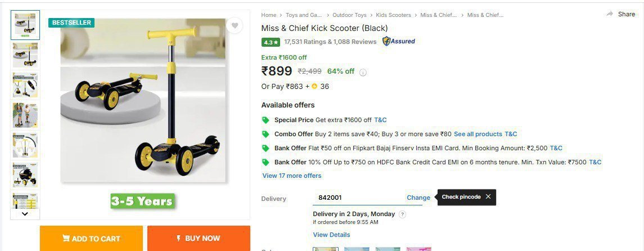Close the Check pincode tooltip
Viewport: 644px width, 251px height.
point(488,197)
